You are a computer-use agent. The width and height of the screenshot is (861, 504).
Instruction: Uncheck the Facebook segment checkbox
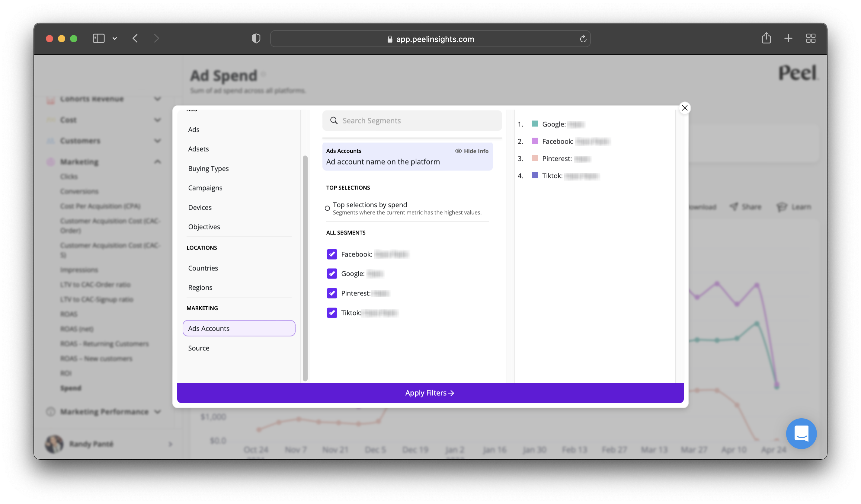tap(332, 254)
